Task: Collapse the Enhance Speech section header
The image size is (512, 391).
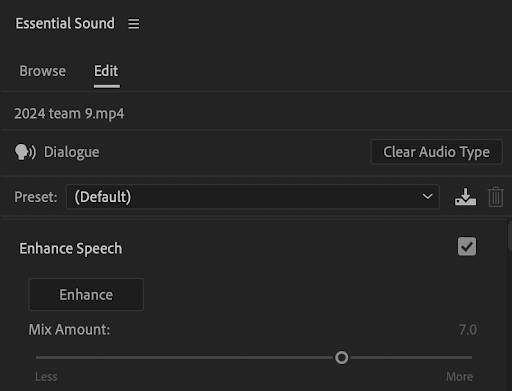Action: pos(71,249)
